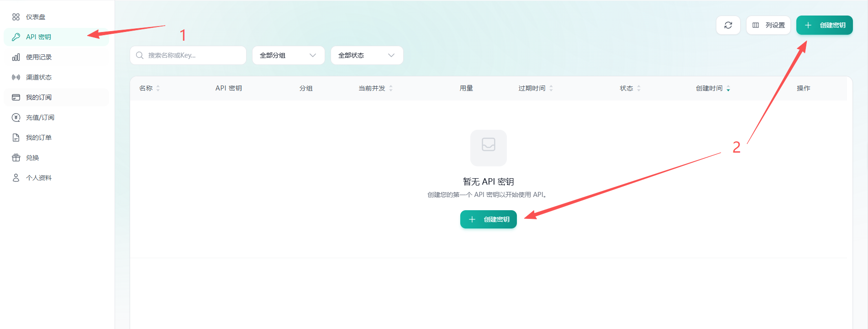Click the bar chart icon for 使用记录

point(16,57)
